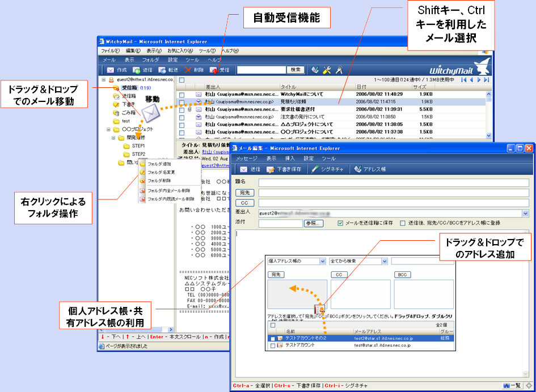Open the ごみ箱 trash folder
The width and height of the screenshot is (536, 392).
pos(129,112)
